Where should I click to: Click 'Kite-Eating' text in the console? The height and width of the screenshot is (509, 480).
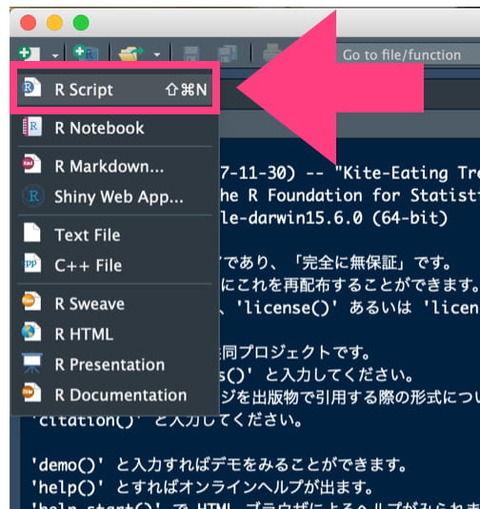click(x=395, y=173)
